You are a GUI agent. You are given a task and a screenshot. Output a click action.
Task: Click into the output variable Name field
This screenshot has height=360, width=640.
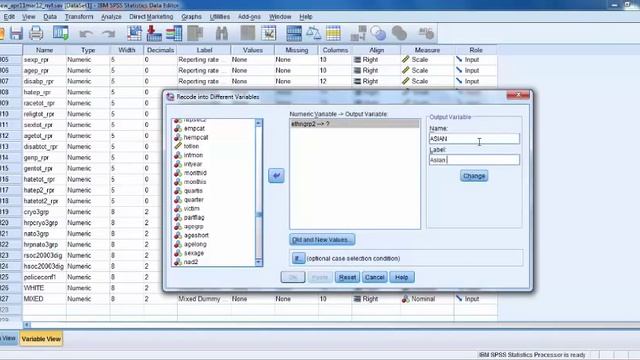pyautogui.click(x=474, y=139)
